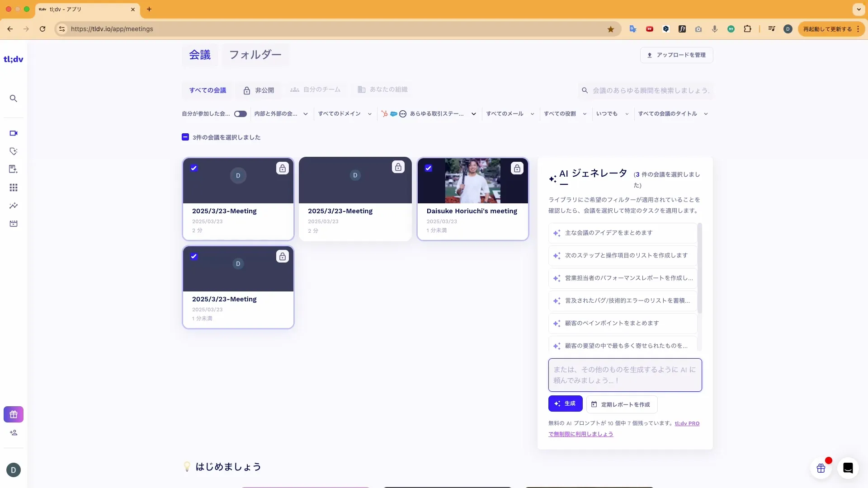Screen dimensions: 868x488
Task: Click the 生成 generate button
Action: (x=565, y=404)
